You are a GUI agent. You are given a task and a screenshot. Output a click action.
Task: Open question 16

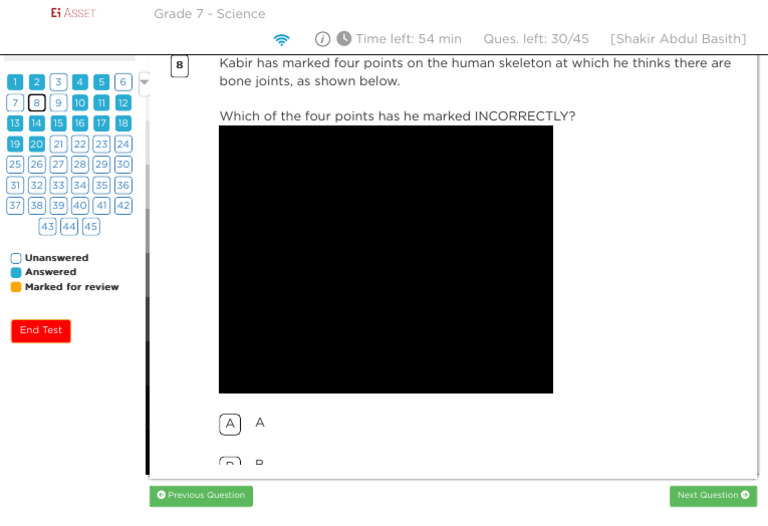coord(80,123)
